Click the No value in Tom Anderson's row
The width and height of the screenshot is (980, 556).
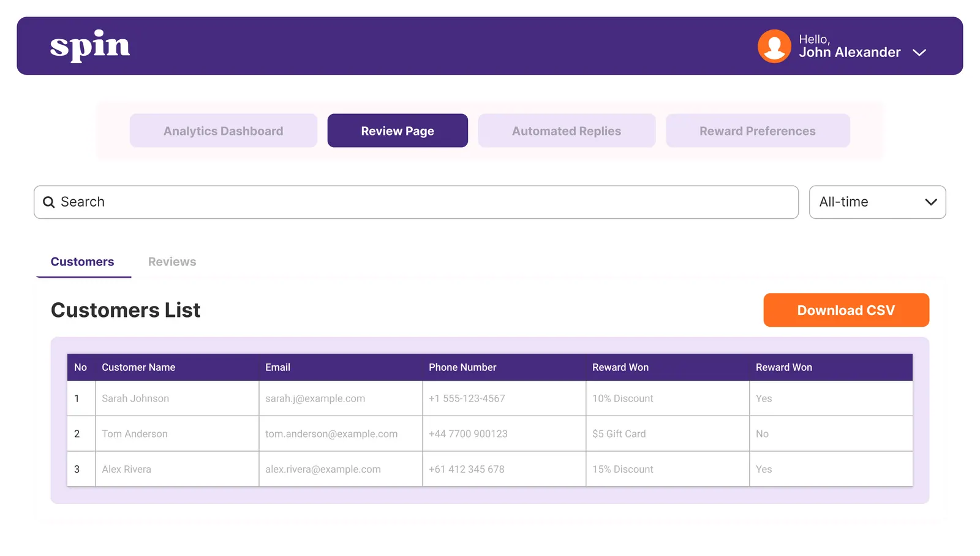[762, 434]
